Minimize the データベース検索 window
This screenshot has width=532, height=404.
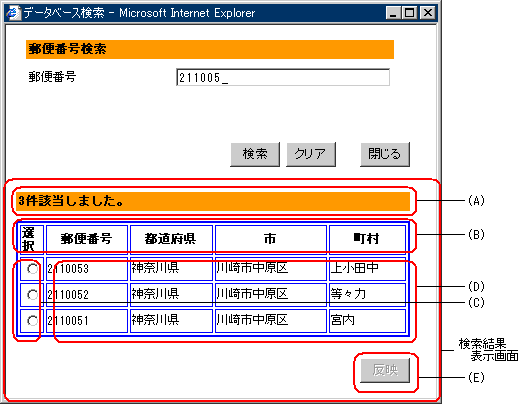point(393,13)
